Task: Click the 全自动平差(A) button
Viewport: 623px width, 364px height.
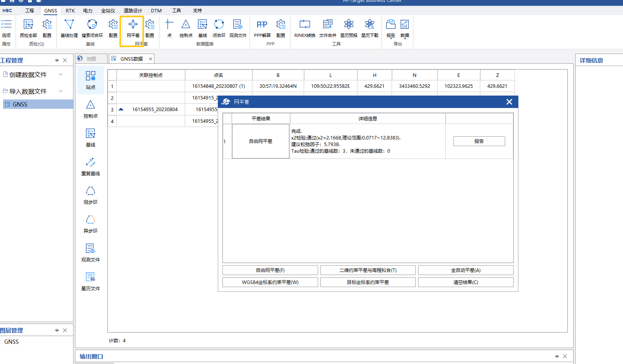Action: coord(465,270)
